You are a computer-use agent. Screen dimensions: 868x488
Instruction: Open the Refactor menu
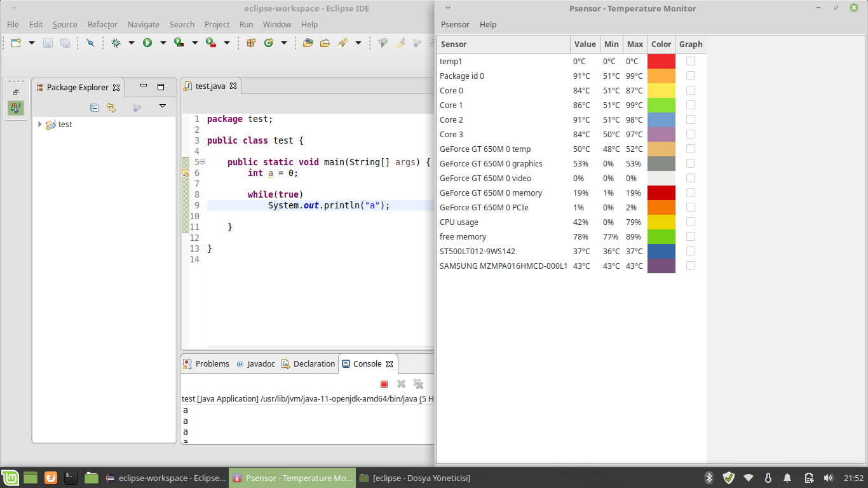click(x=102, y=24)
